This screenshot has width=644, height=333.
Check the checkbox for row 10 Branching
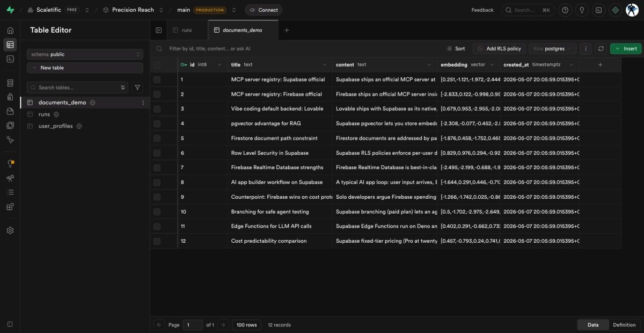pyautogui.click(x=157, y=212)
